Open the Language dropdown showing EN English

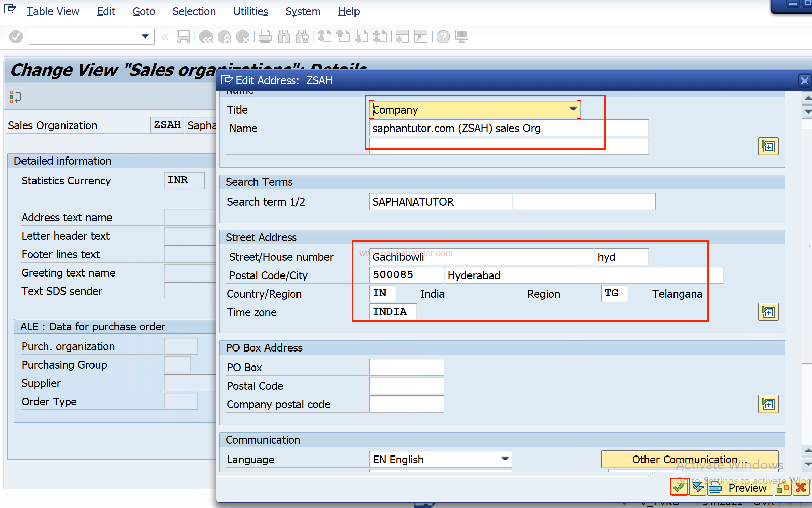[x=505, y=459]
